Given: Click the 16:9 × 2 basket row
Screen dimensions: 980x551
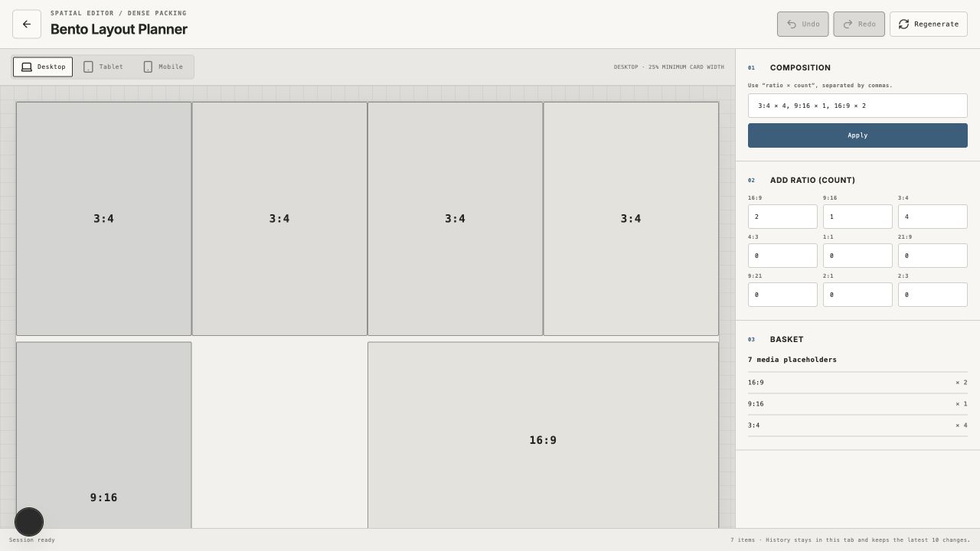Looking at the screenshot, I should pos(857,383).
